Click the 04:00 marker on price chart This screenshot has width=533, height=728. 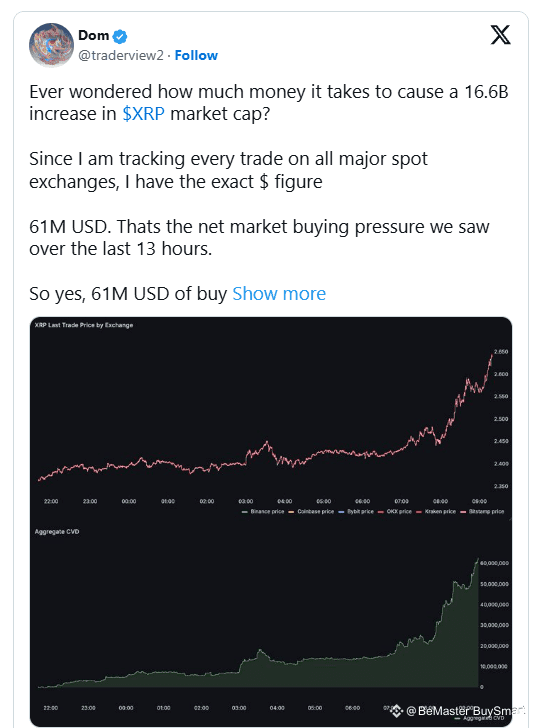point(285,501)
